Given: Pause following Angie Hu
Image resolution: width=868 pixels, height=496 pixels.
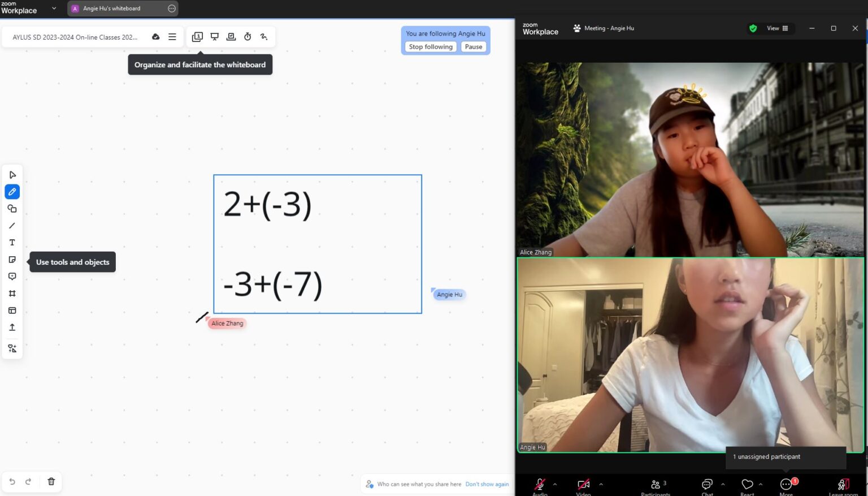Looking at the screenshot, I should (474, 47).
